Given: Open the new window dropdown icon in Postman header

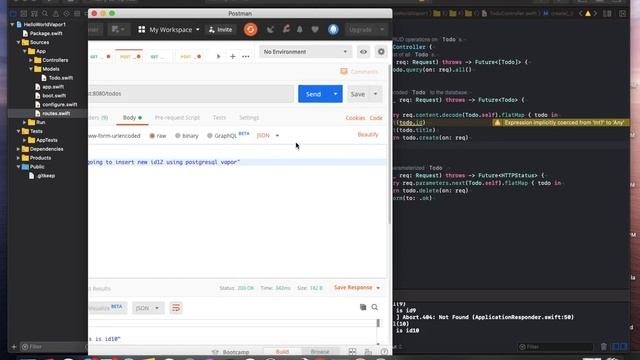Looking at the screenshot, I should click(118, 29).
